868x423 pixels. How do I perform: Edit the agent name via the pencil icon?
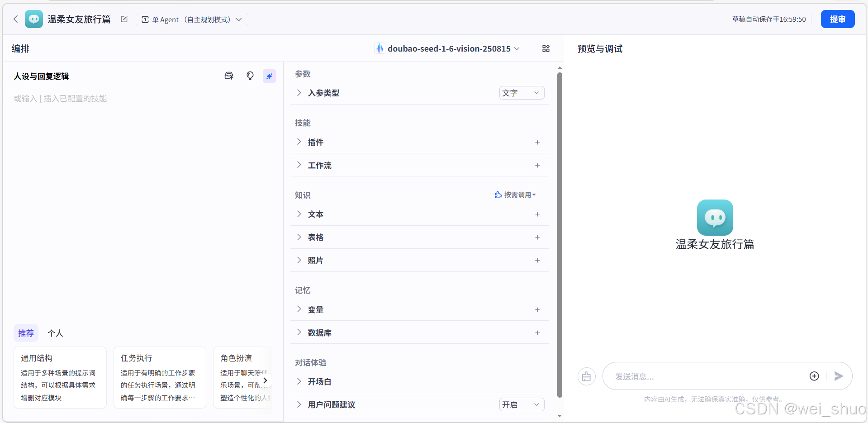(124, 19)
